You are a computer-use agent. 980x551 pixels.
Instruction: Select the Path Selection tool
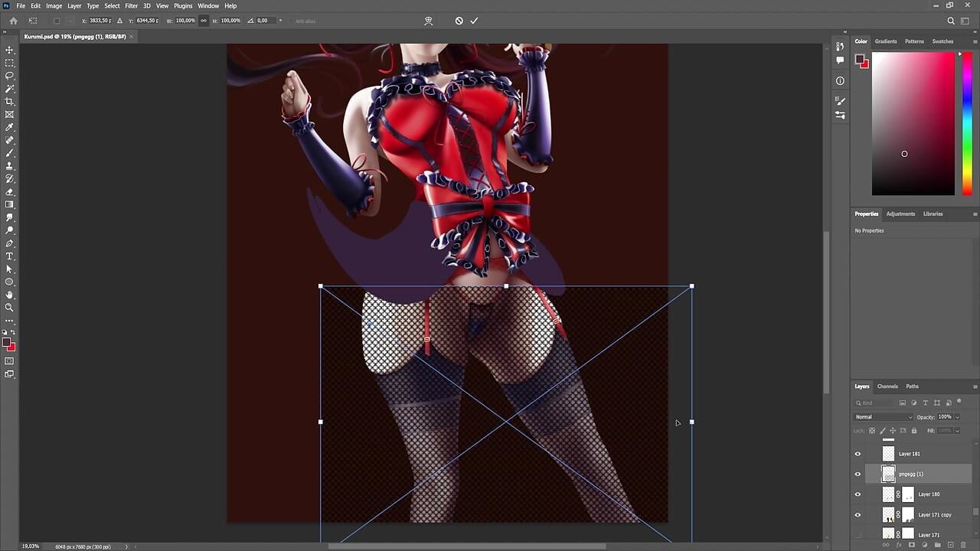pos(9,269)
